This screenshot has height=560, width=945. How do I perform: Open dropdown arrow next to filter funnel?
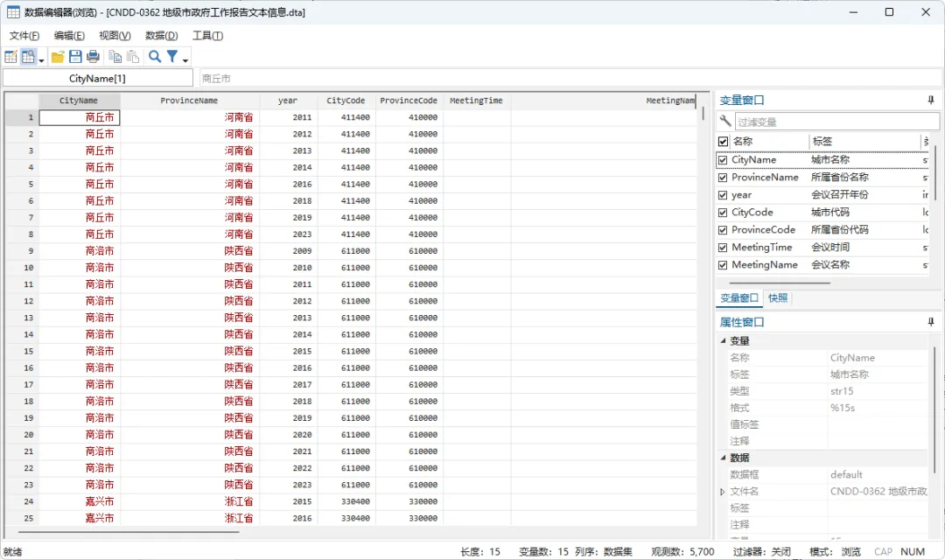coord(185,59)
